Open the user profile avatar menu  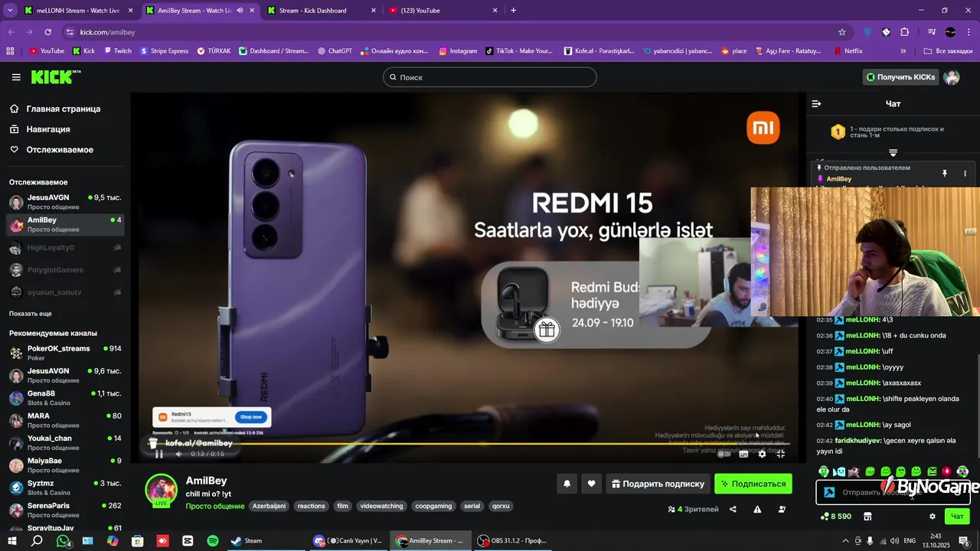pos(952,77)
